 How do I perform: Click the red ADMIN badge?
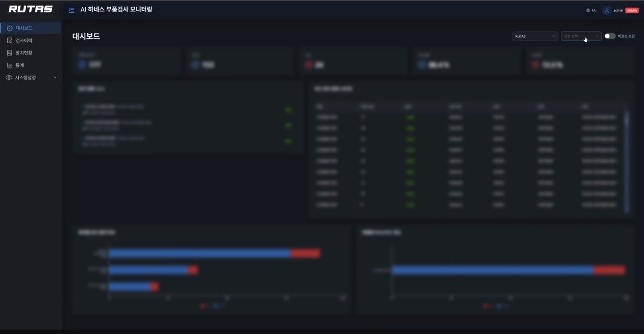(632, 10)
